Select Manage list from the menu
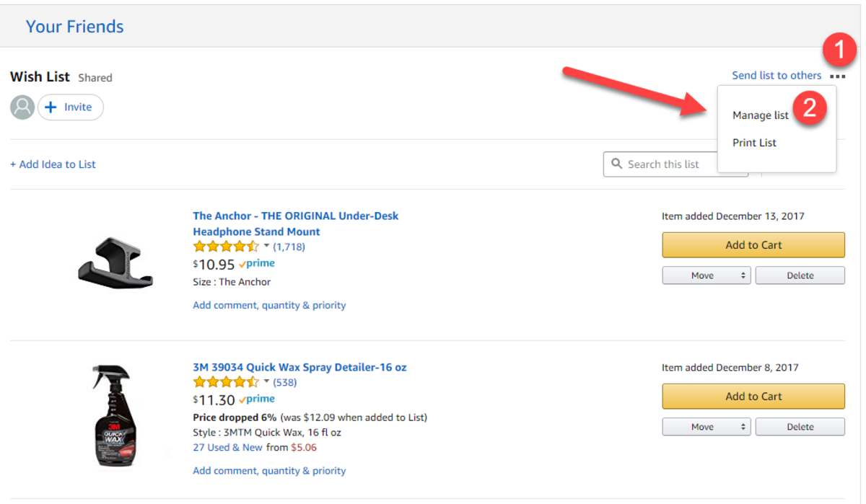The image size is (866, 504). pyautogui.click(x=760, y=115)
